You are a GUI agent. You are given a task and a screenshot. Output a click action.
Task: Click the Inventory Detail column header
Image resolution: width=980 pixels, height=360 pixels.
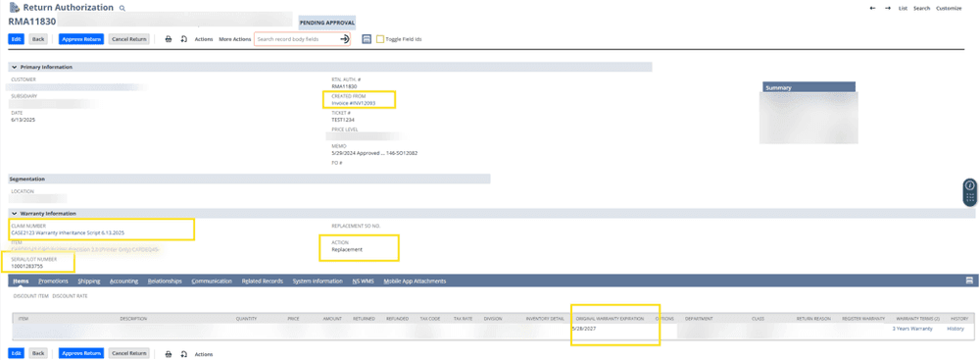(x=546, y=319)
